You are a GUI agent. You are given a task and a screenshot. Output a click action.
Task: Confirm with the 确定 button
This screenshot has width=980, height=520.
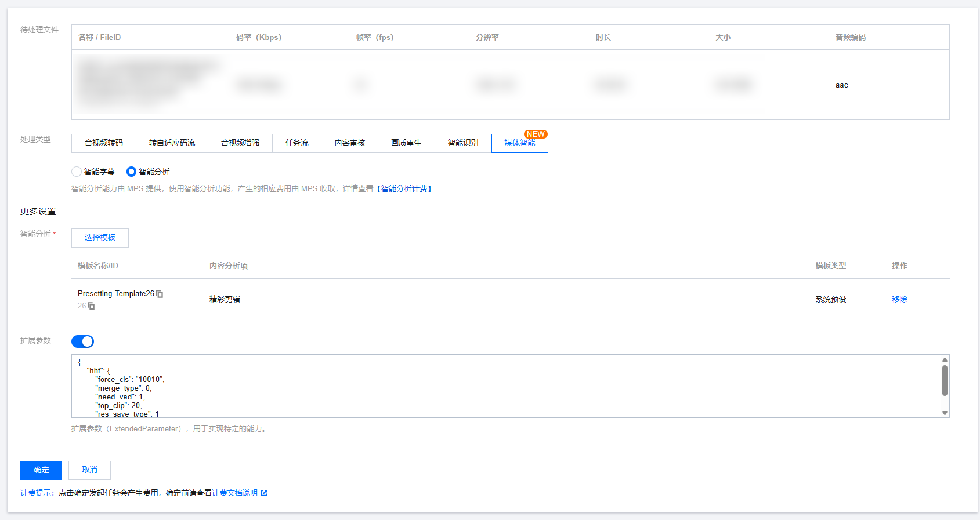tap(41, 470)
